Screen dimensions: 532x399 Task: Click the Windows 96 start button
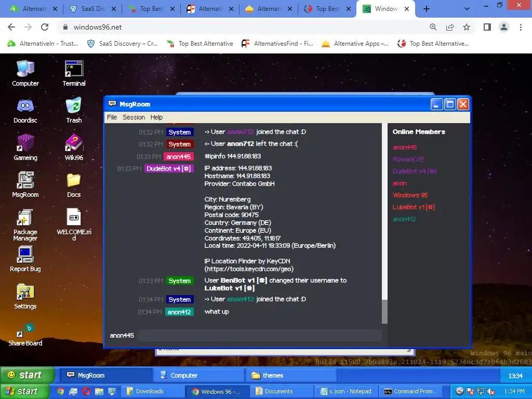click(x=26, y=375)
